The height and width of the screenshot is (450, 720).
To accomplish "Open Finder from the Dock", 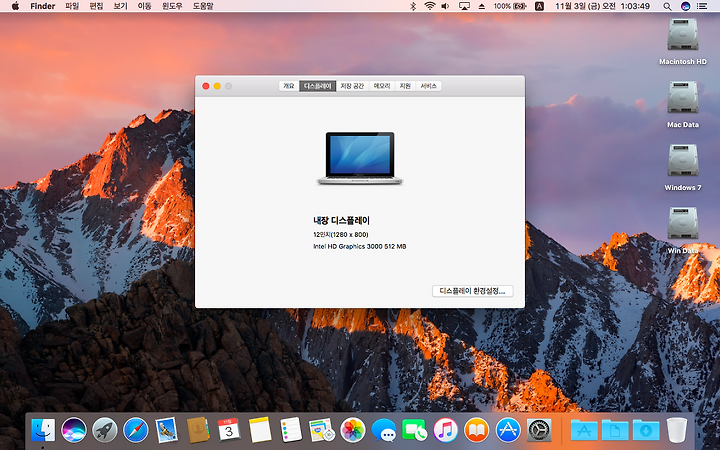I will click(x=43, y=430).
